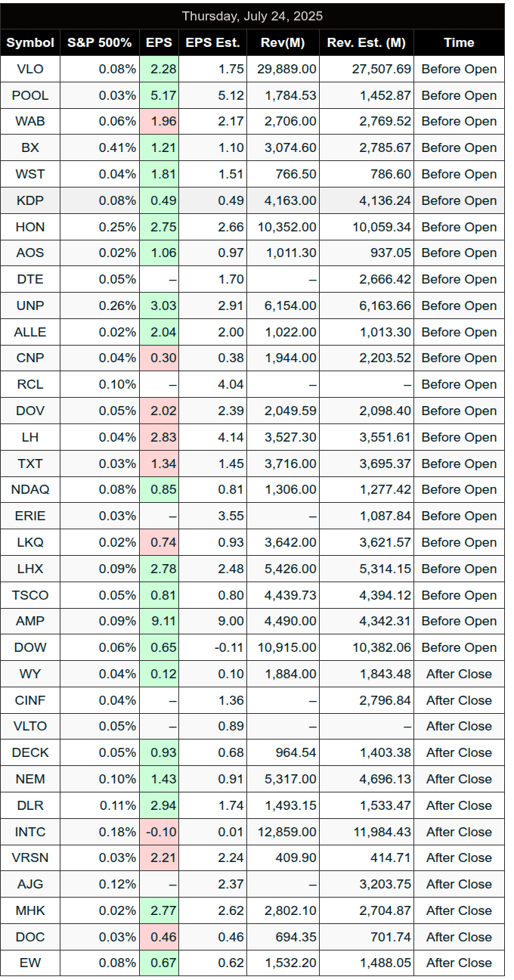
Task: Sort table by S&P 500% header
Action: click(100, 42)
